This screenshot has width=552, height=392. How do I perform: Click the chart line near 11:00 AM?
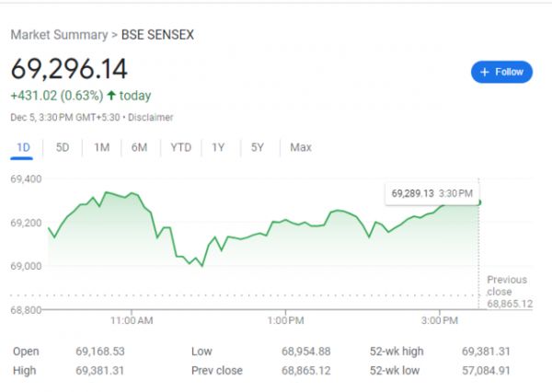tap(132, 194)
